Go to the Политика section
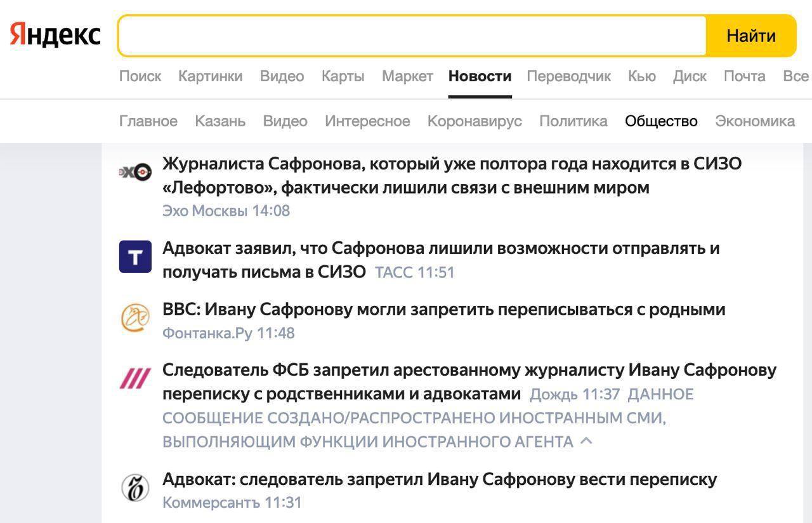Image resolution: width=812 pixels, height=523 pixels. [573, 121]
